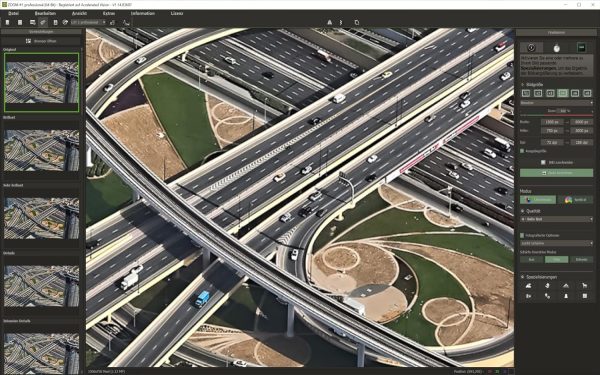Screen dimensions: 600x375
Task: Click the video camera specialization icon
Action: (528, 296)
